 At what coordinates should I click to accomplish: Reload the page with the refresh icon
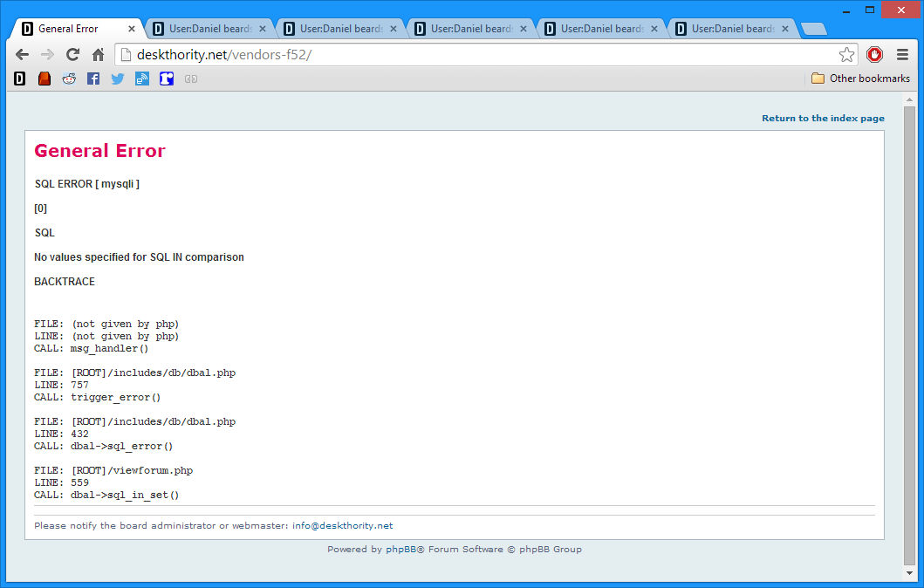73,55
